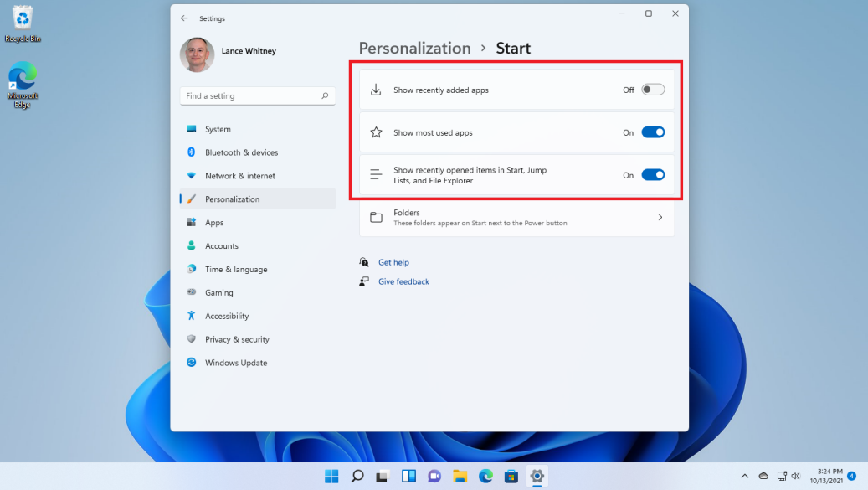Expand hidden icons in the system tray
This screenshot has width=868, height=490.
coord(744,476)
